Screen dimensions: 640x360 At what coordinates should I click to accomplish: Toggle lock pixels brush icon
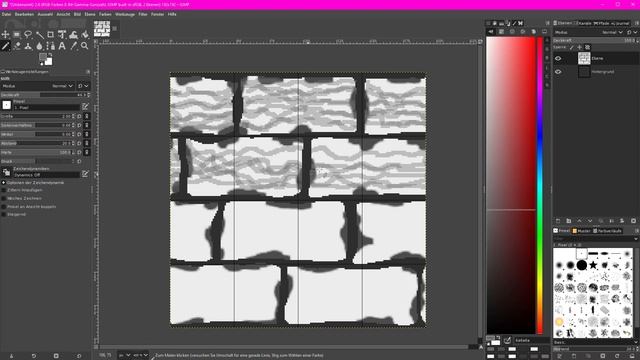pos(571,47)
